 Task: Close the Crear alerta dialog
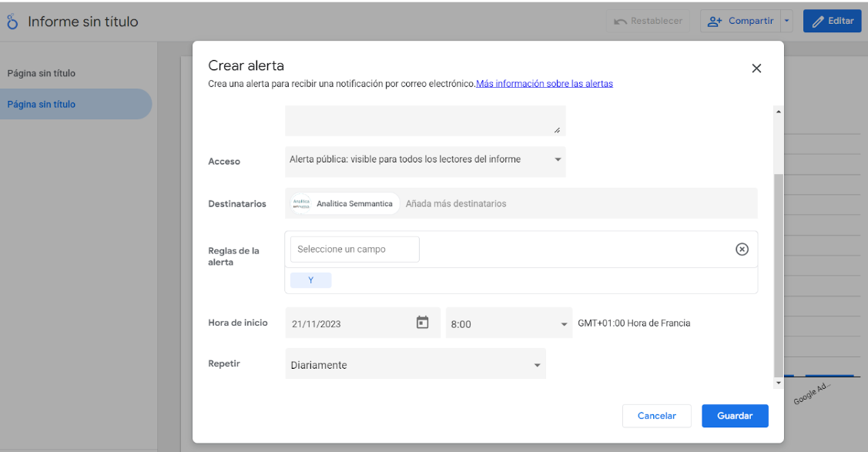click(x=756, y=69)
